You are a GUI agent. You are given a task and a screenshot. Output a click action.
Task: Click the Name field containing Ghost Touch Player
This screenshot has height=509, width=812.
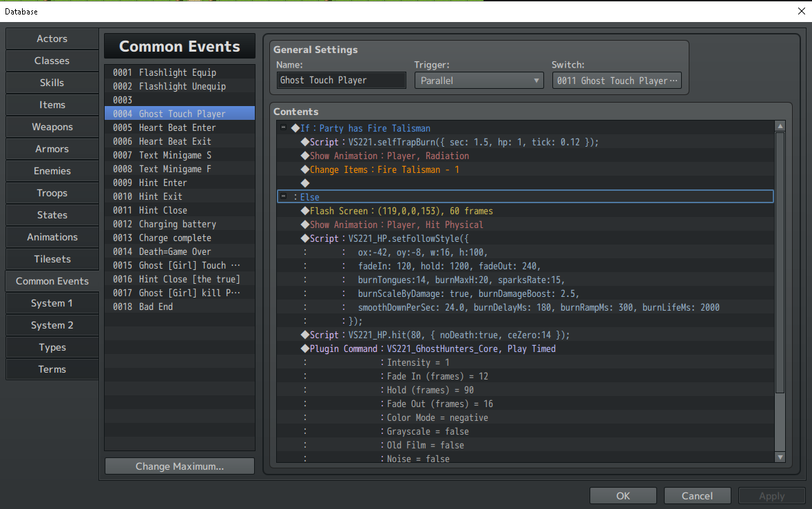[x=341, y=81]
